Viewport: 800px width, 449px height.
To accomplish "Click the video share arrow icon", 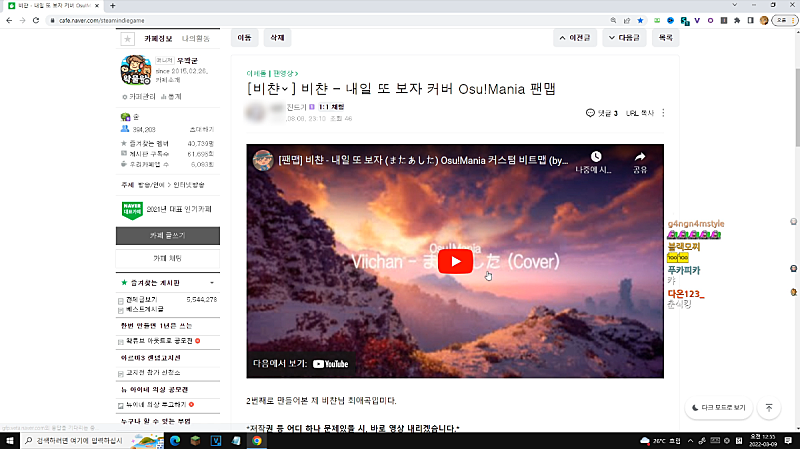I will tap(640, 157).
